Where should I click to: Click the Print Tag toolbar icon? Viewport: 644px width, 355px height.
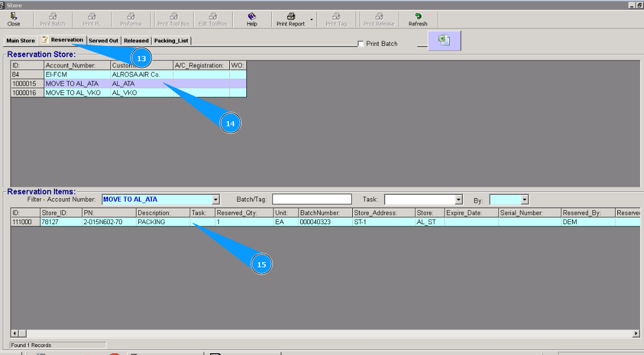click(336, 19)
